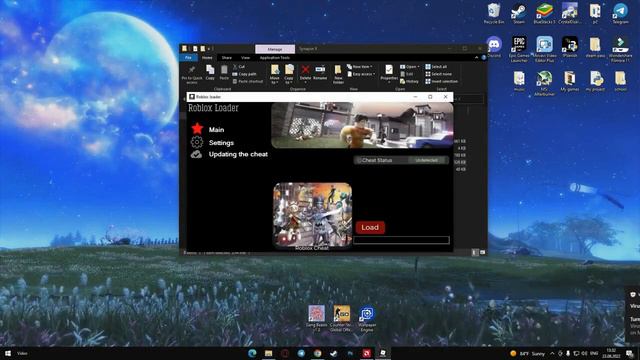Click Select all in the ribbon
The image size is (640, 360).
click(436, 67)
